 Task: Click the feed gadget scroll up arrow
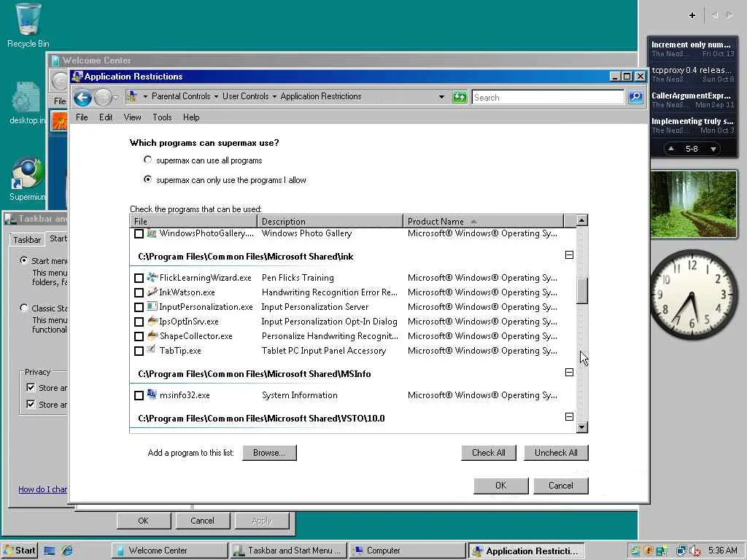pos(671,149)
